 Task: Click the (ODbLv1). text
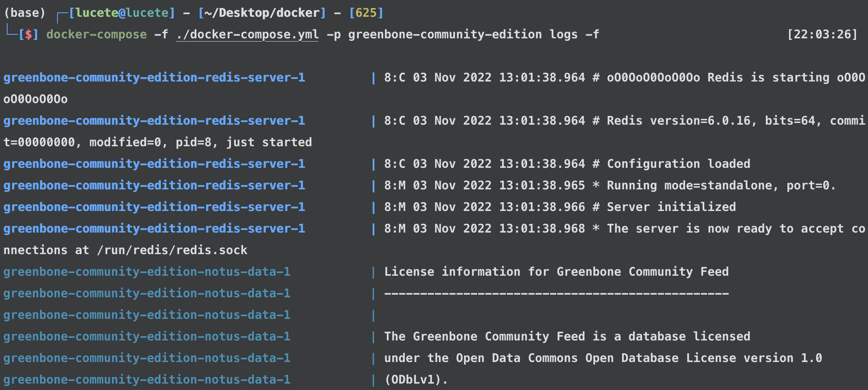416,380
